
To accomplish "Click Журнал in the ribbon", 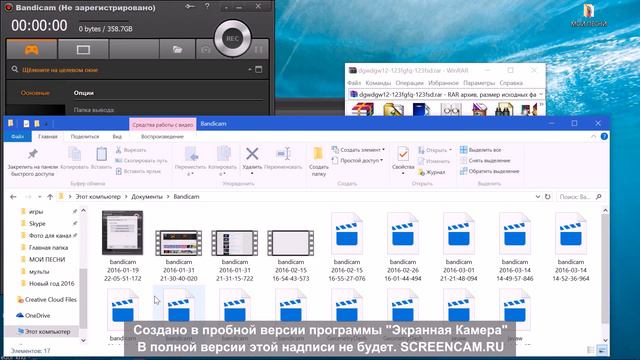I will (x=431, y=172).
